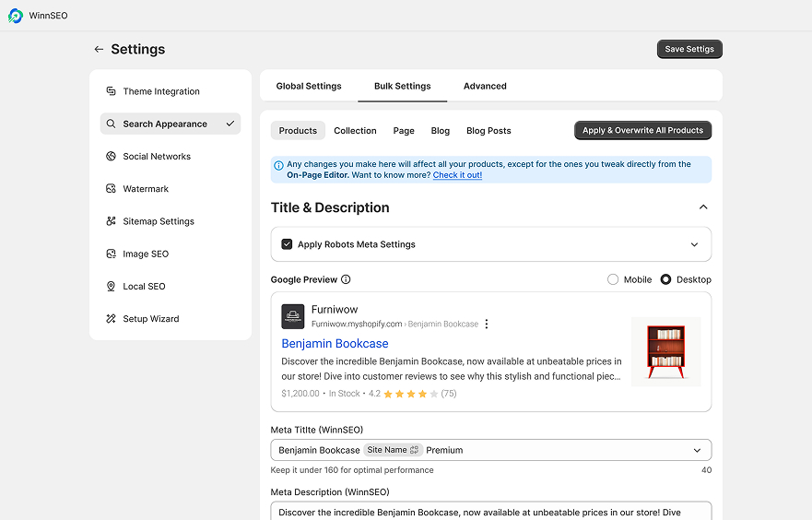812x520 pixels.
Task: Switch to the Global Settings tab
Action: click(309, 86)
